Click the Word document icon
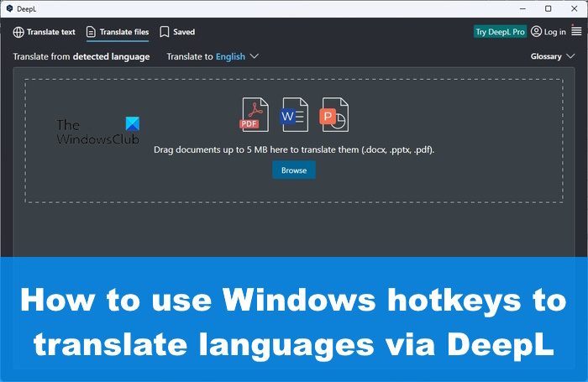The width and height of the screenshot is (588, 382). tap(294, 115)
